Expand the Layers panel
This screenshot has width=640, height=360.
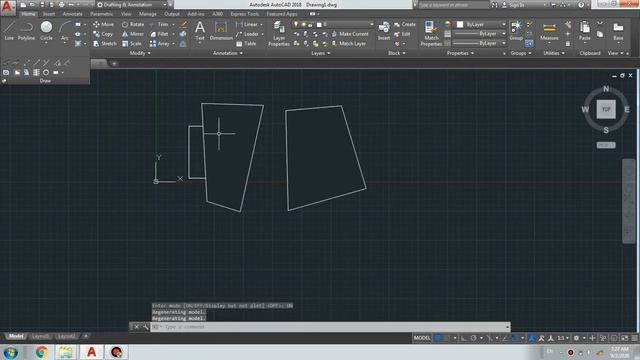click(x=321, y=53)
